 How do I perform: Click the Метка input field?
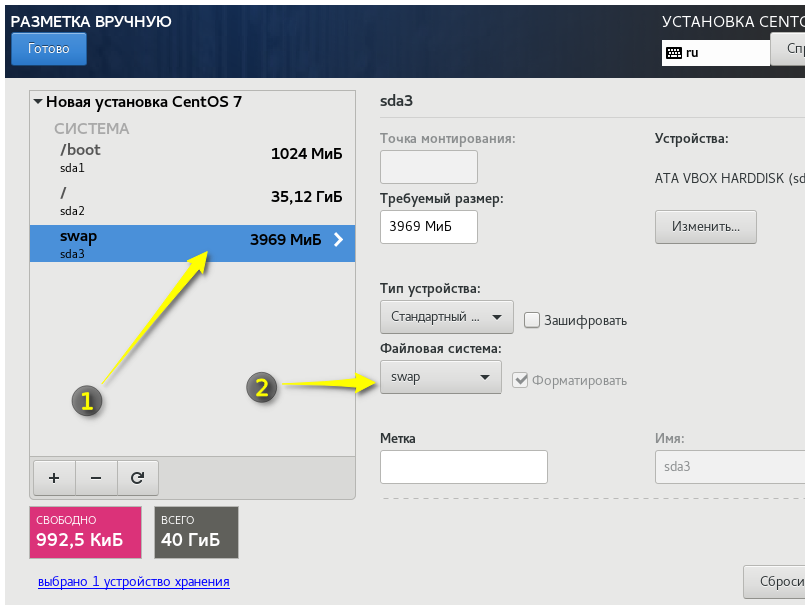click(x=464, y=467)
